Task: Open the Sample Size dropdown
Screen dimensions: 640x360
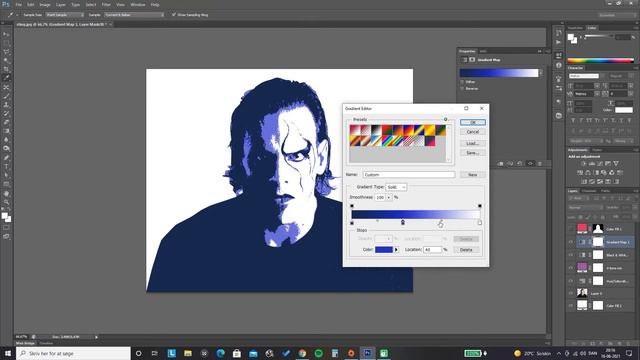Action: [64, 15]
